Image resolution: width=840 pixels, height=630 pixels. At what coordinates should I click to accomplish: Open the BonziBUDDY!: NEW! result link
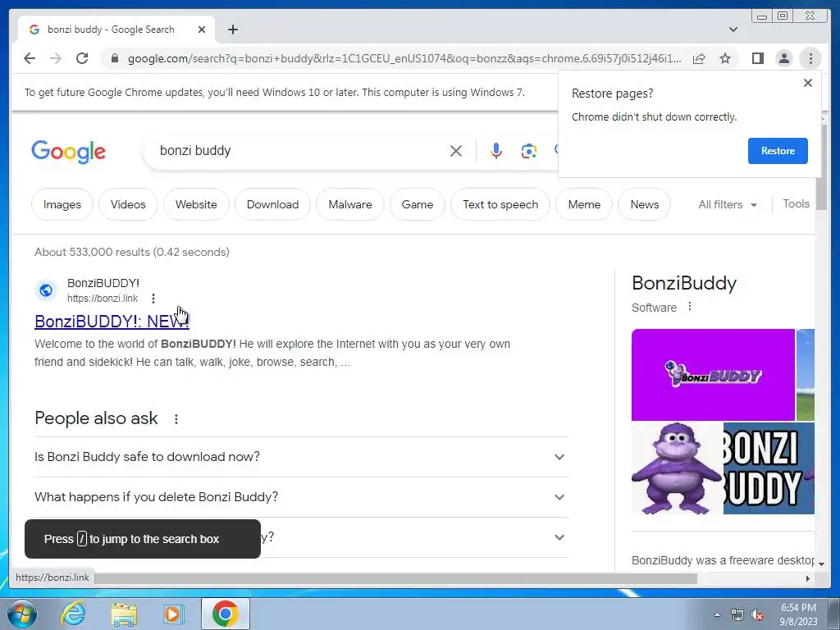(112, 321)
